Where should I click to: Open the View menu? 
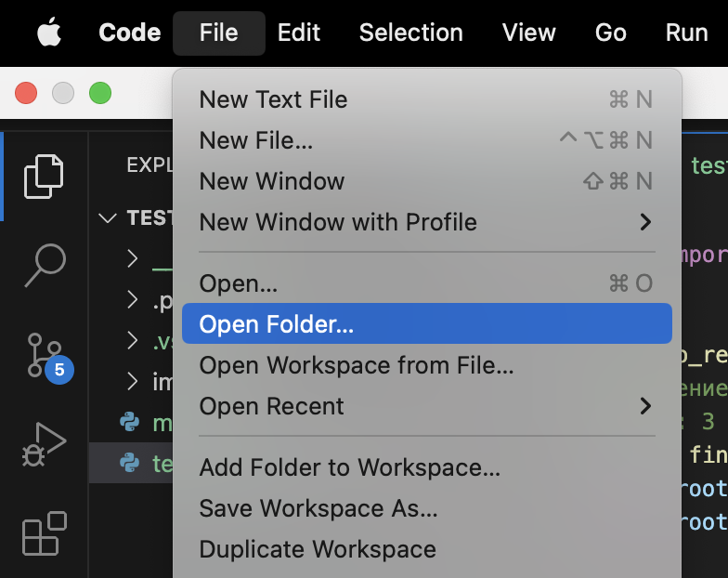point(529,33)
